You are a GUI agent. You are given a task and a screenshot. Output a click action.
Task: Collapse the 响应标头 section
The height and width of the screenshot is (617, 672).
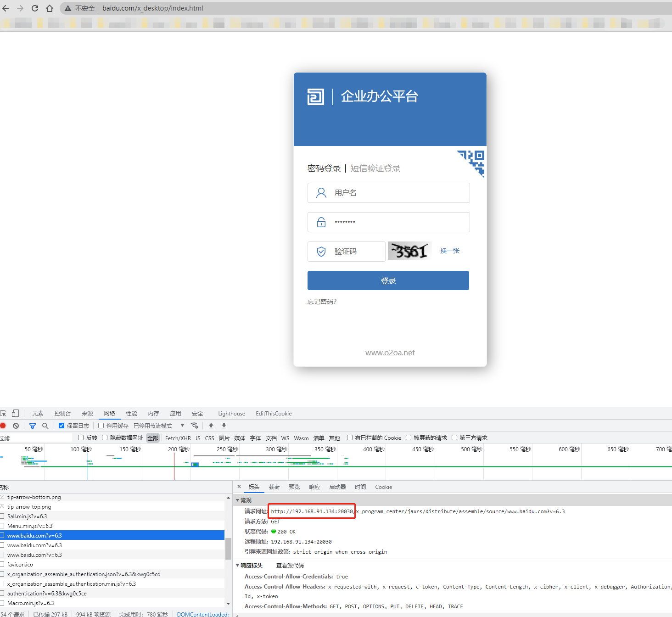tap(238, 566)
